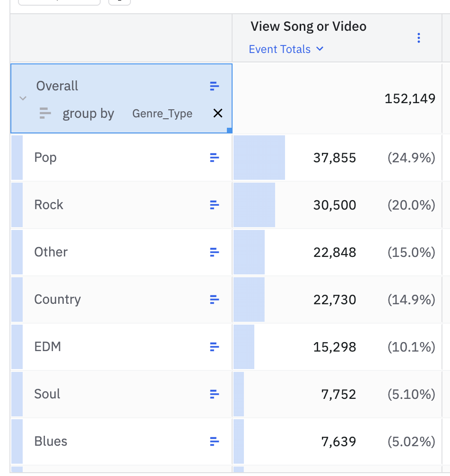Click the View Song or Video column header
The width and height of the screenshot is (450, 476).
308,26
